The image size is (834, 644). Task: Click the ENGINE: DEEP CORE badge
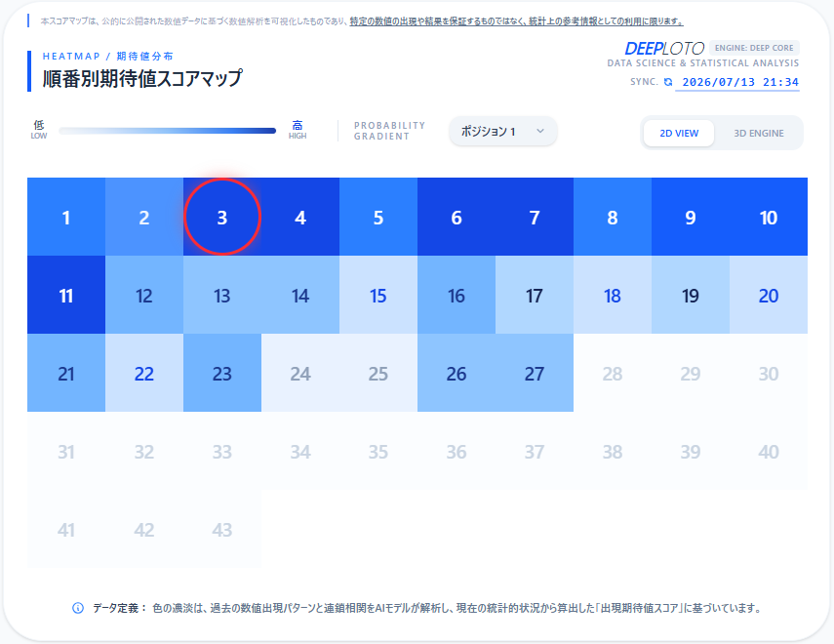coord(754,48)
